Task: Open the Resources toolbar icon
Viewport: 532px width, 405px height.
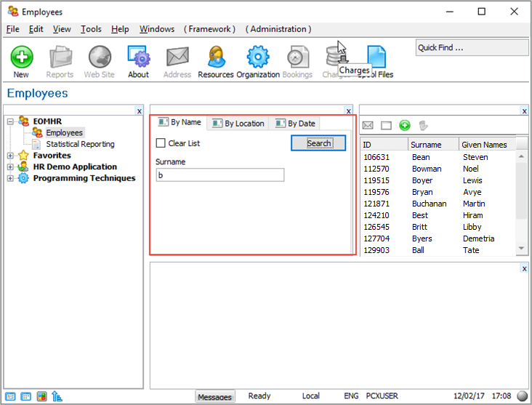Action: click(x=216, y=57)
